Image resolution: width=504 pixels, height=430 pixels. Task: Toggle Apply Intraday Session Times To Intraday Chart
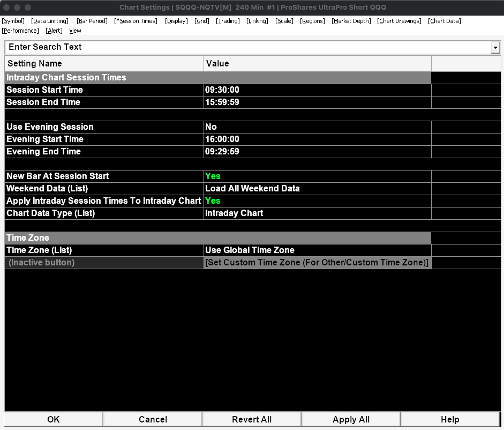pos(317,201)
